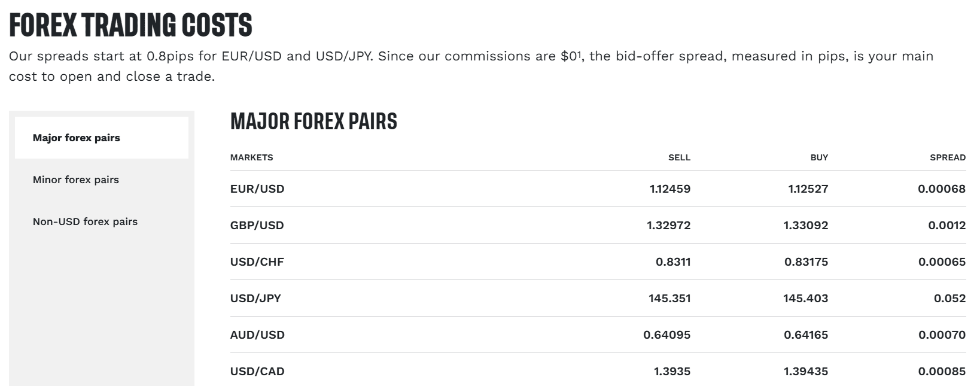This screenshot has width=980, height=386.
Task: Click the BUY column header
Action: point(819,157)
